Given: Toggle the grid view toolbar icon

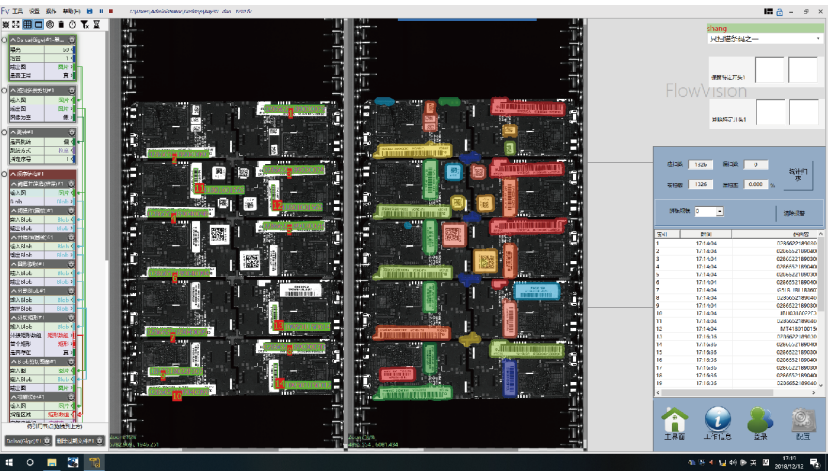Looking at the screenshot, I should click(x=28, y=24).
